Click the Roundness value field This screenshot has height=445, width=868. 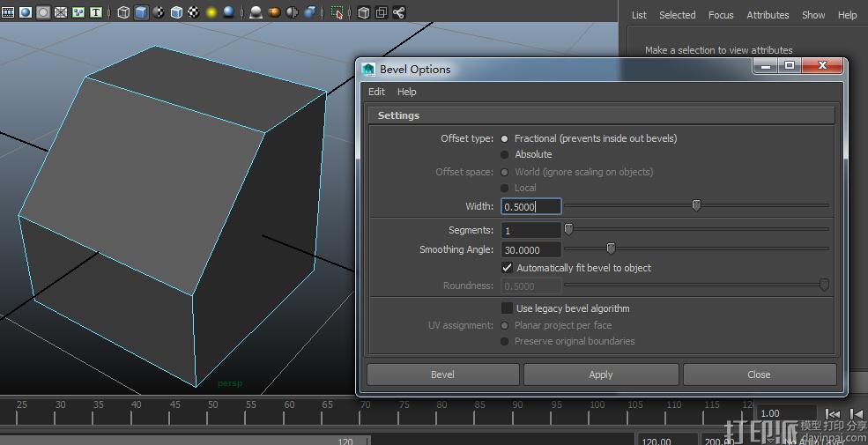tap(530, 286)
